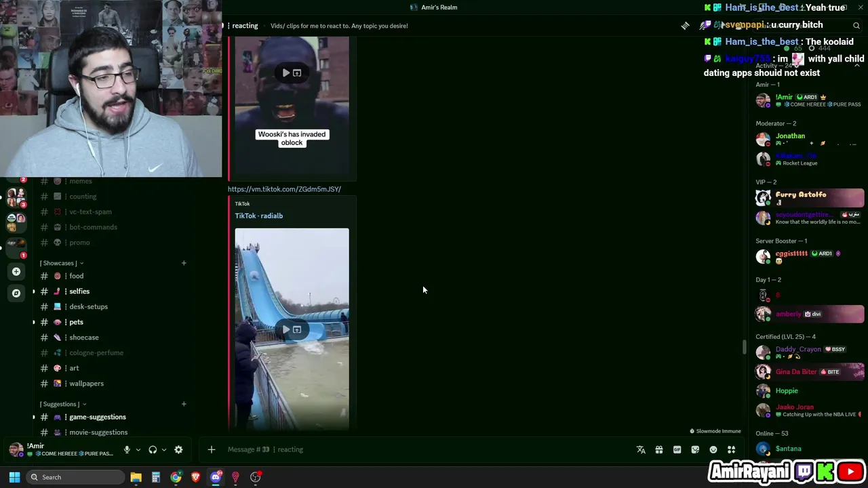Open the emoji picker
Viewport: 868px width, 488px height.
tap(713, 449)
